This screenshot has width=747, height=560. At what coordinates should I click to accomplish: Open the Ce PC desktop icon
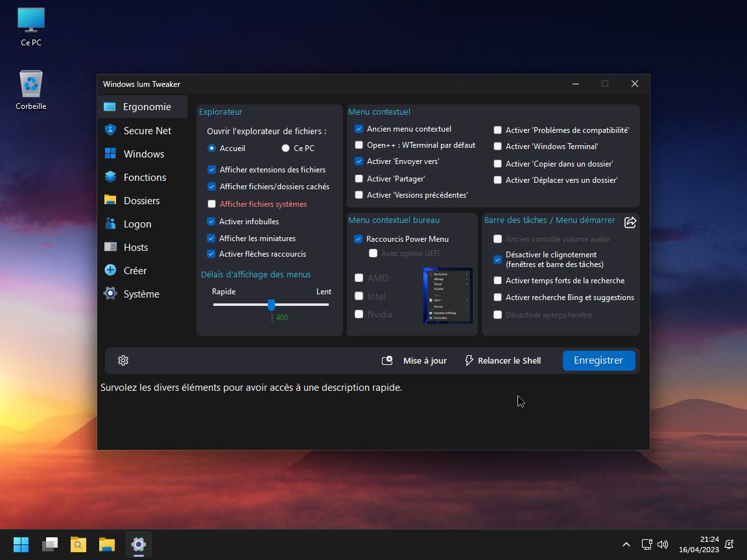pyautogui.click(x=31, y=27)
